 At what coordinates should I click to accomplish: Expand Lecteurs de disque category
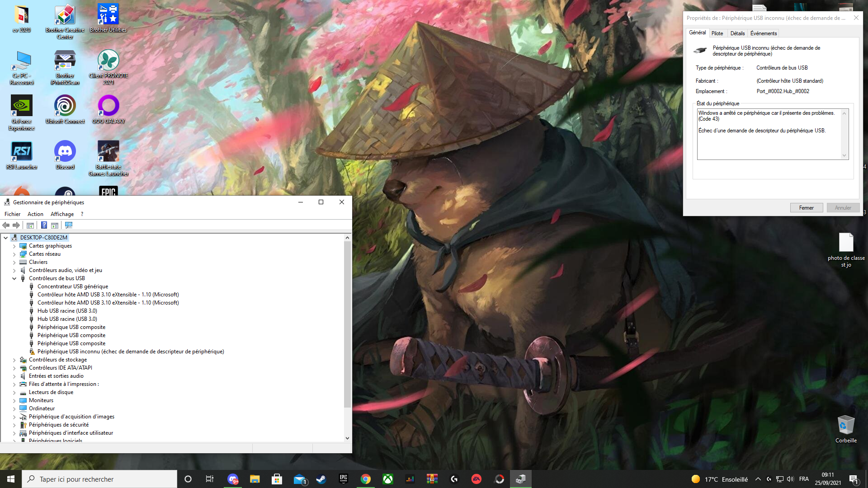[x=14, y=393]
